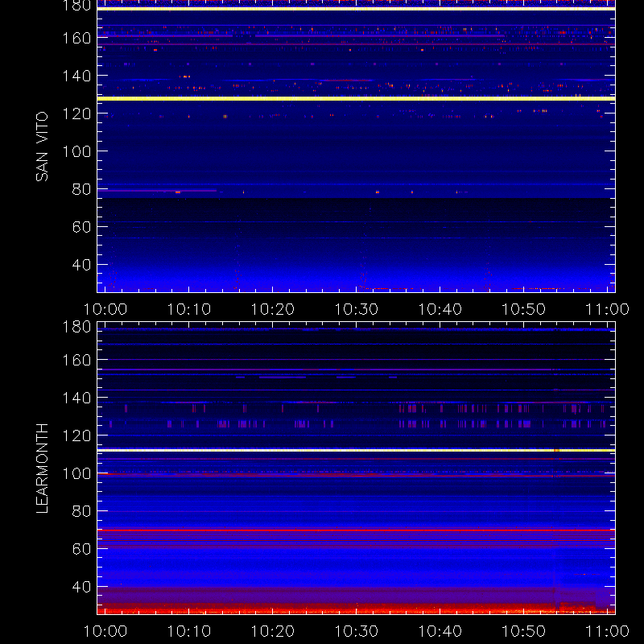Click the 10:20 time label under San Vito plot
The height and width of the screenshot is (644, 644).
273,309
